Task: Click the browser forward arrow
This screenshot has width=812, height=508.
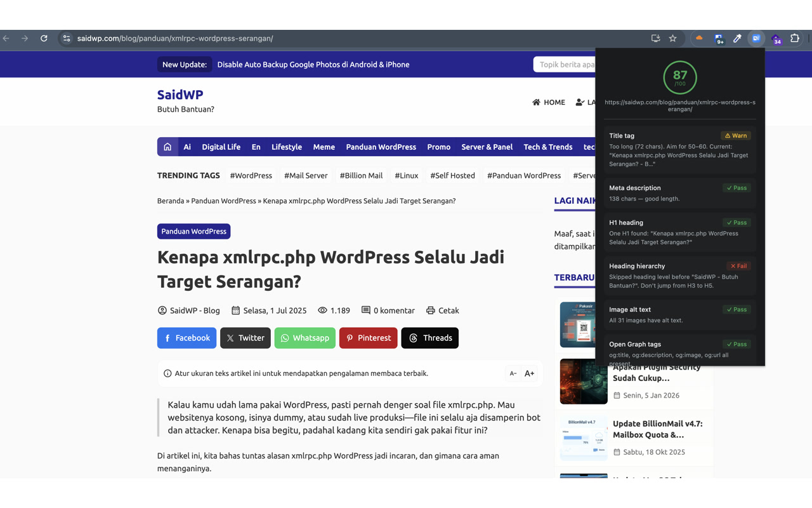Action: tap(25, 38)
